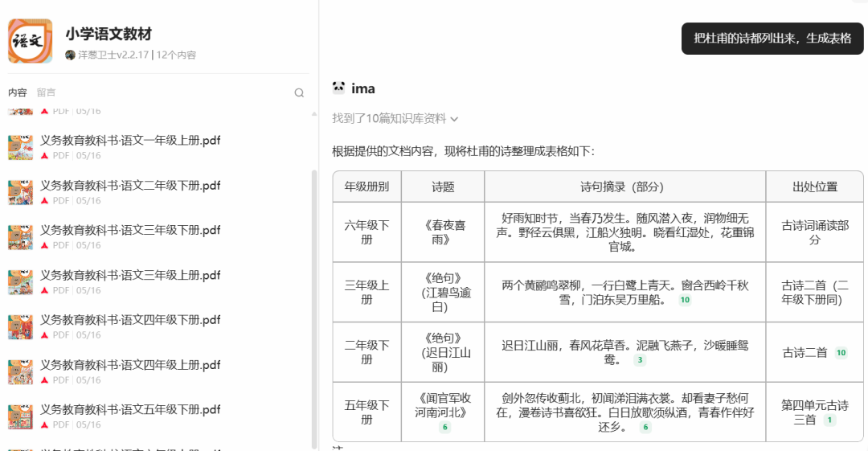The width and height of the screenshot is (868, 451).
Task: Click the 出处位置 column header
Action: (x=815, y=187)
